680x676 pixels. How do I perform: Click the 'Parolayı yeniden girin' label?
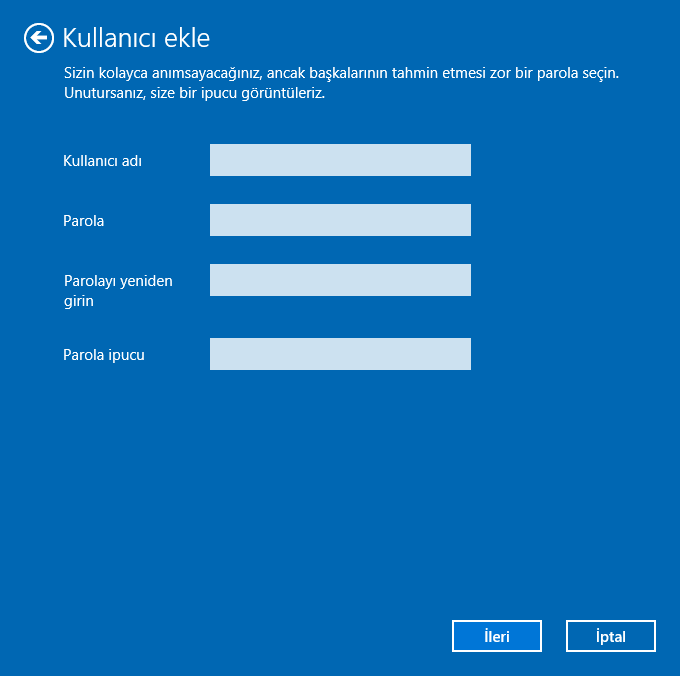(x=118, y=291)
